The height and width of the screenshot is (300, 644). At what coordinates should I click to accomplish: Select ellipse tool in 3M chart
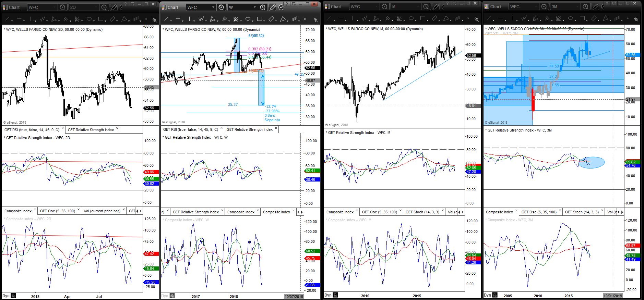571,18
